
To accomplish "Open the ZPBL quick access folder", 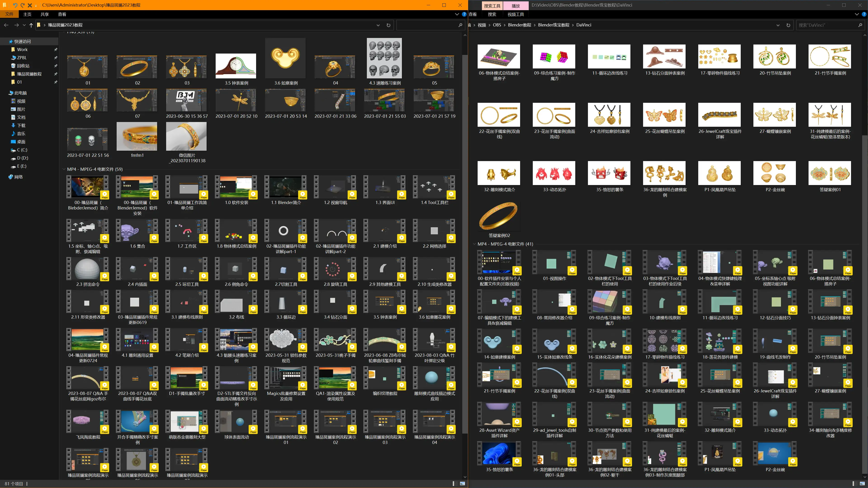I will point(21,58).
